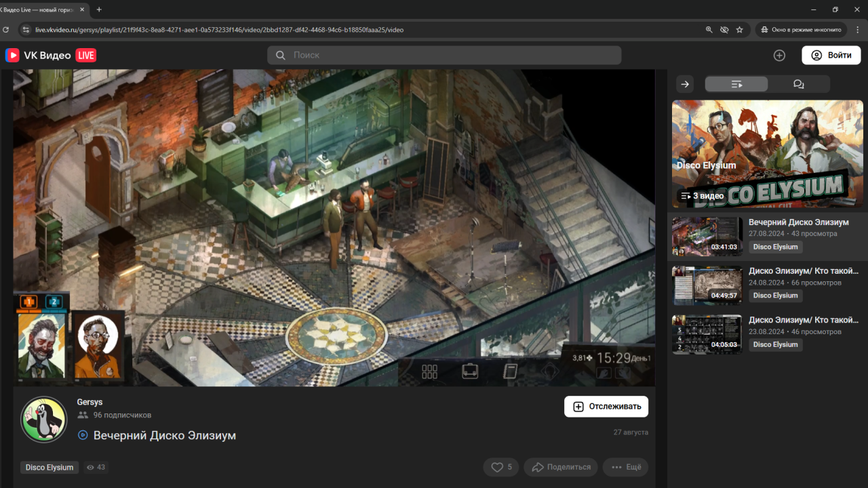This screenshot has height=488, width=868.
Task: Click the plus-circle icon beside Войти
Action: (779, 56)
